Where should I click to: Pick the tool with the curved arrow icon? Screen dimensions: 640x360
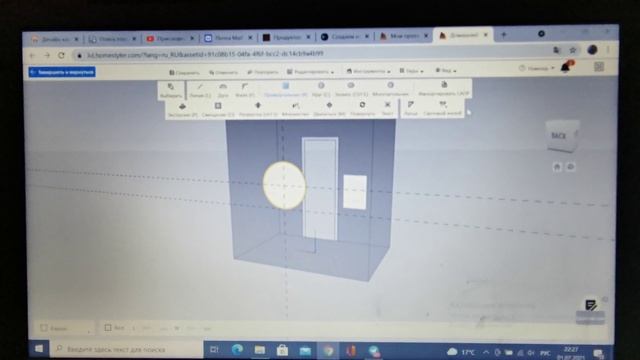pyautogui.click(x=296, y=109)
